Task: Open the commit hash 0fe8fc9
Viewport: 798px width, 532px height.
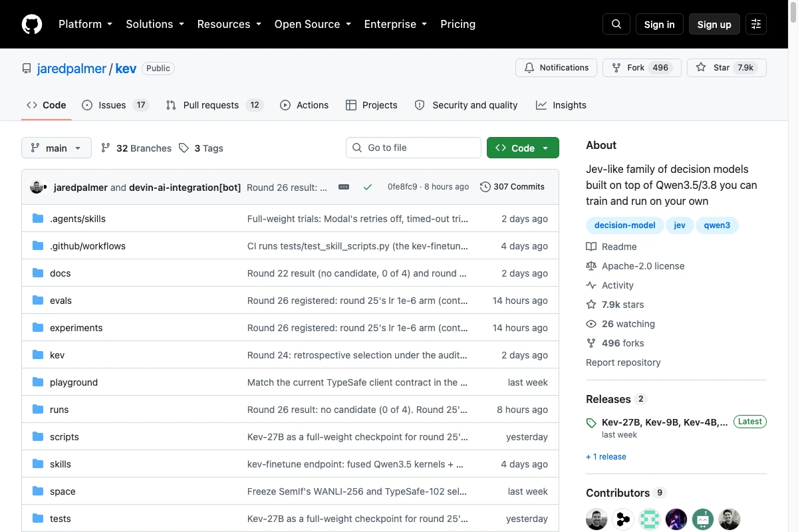Action: click(402, 187)
